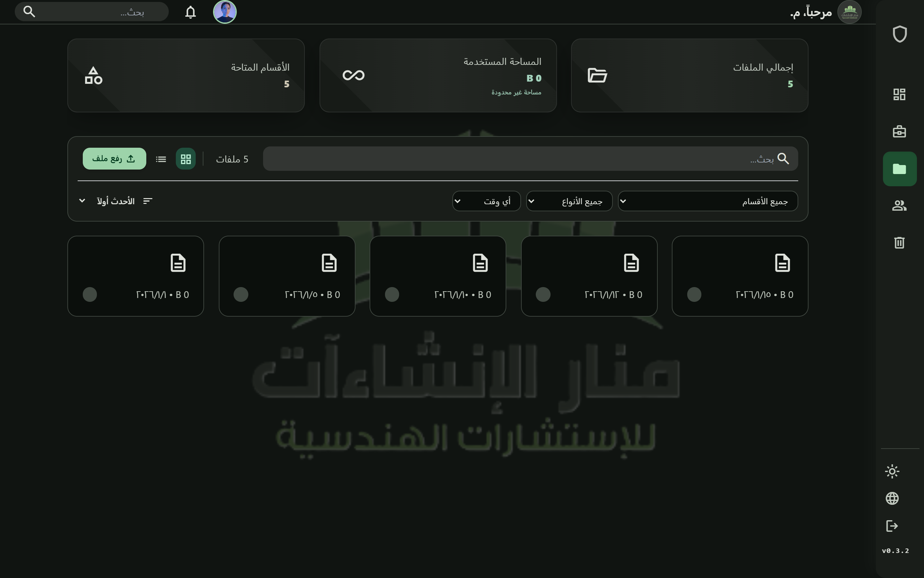Click the مساحة غير محدودة text
924x578 pixels.
(x=516, y=92)
